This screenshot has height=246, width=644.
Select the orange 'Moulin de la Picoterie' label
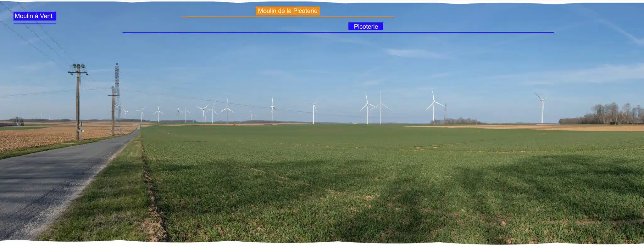tap(287, 11)
